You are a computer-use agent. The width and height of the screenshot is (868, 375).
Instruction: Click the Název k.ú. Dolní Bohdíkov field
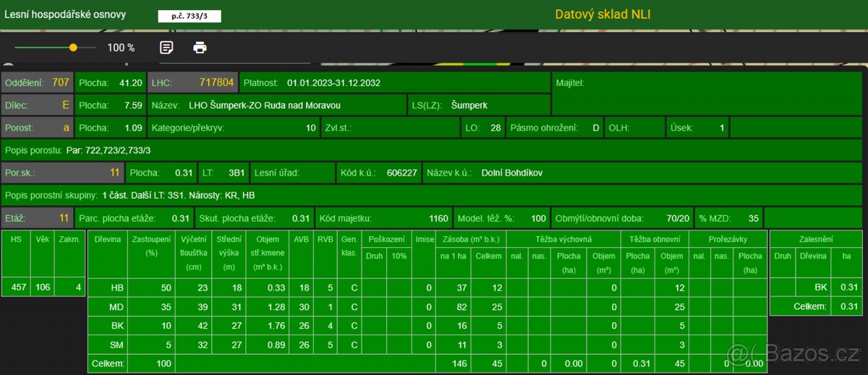pos(485,173)
